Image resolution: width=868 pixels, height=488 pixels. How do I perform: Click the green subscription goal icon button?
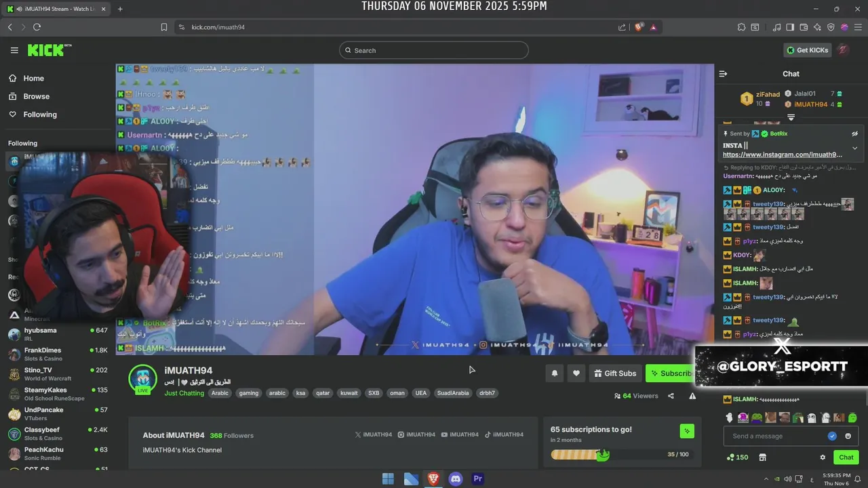[687, 431]
